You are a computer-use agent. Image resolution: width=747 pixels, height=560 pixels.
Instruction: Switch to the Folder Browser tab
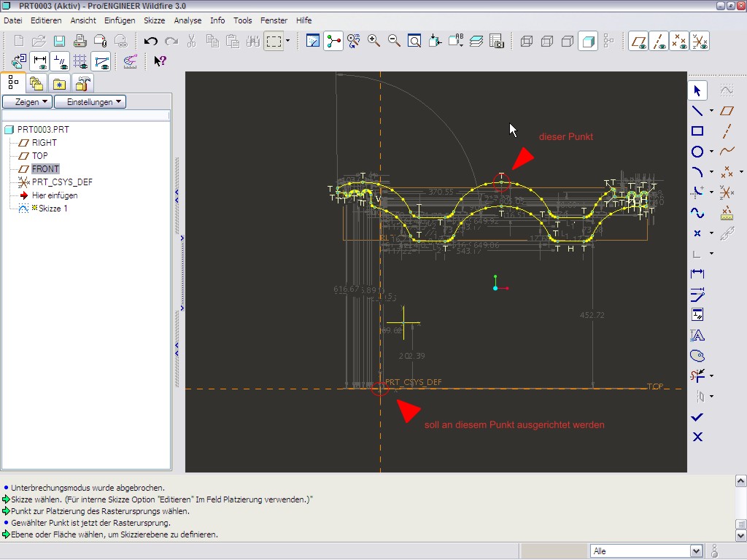click(36, 84)
